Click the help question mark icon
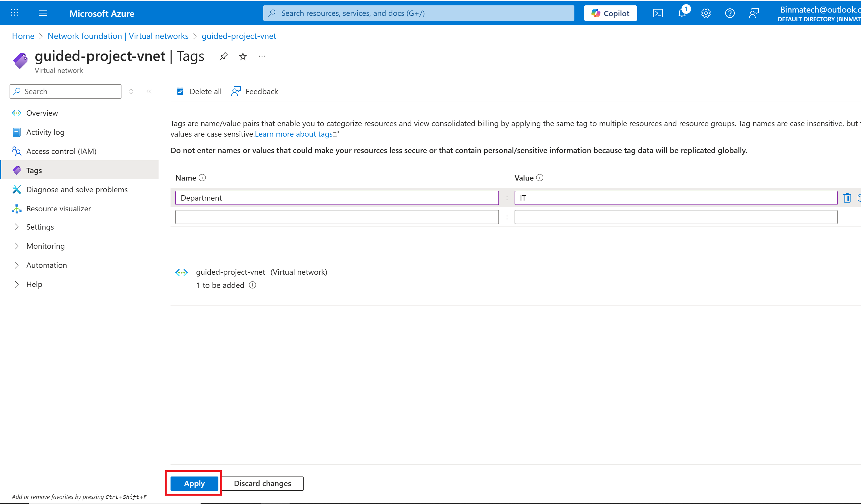Image resolution: width=861 pixels, height=504 pixels. (x=730, y=13)
